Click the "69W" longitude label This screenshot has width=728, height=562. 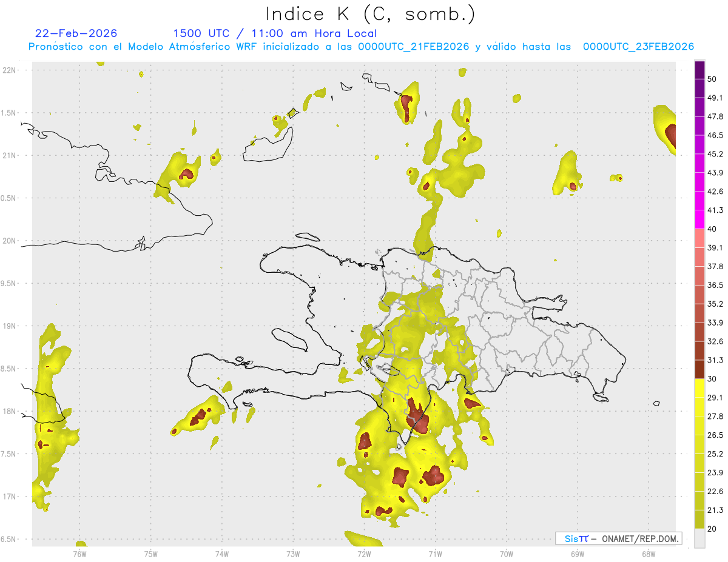click(x=578, y=554)
